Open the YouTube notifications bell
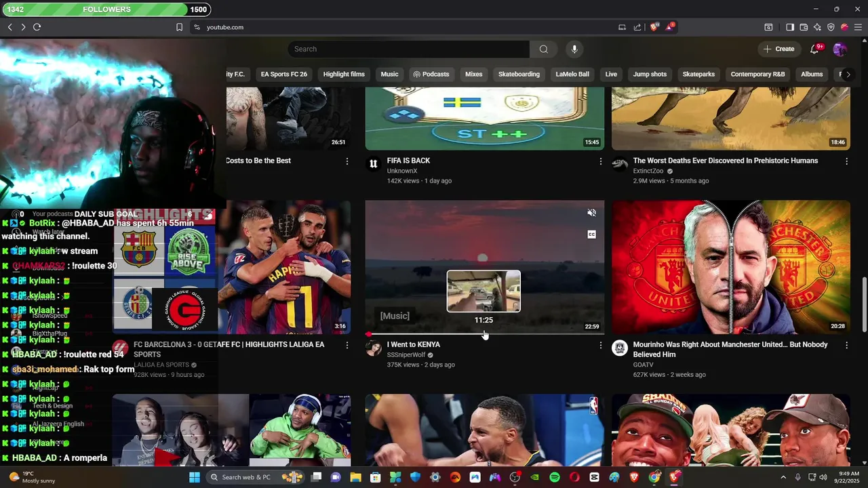Viewport: 868px width, 488px height. tap(815, 49)
